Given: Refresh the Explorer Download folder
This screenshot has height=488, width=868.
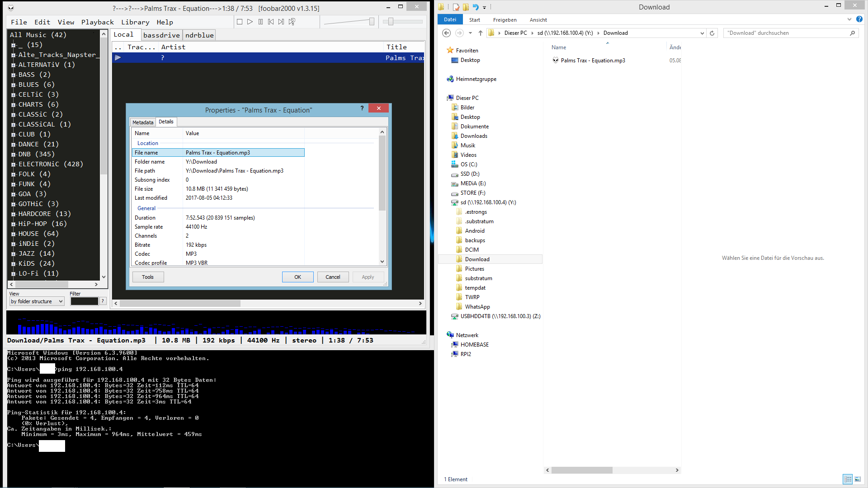Looking at the screenshot, I should click(712, 33).
